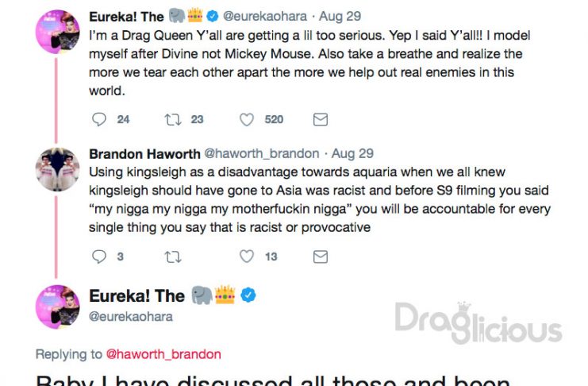Open Eureka's avatar on the bottom reply
The width and height of the screenshot is (588, 386).
(x=57, y=307)
